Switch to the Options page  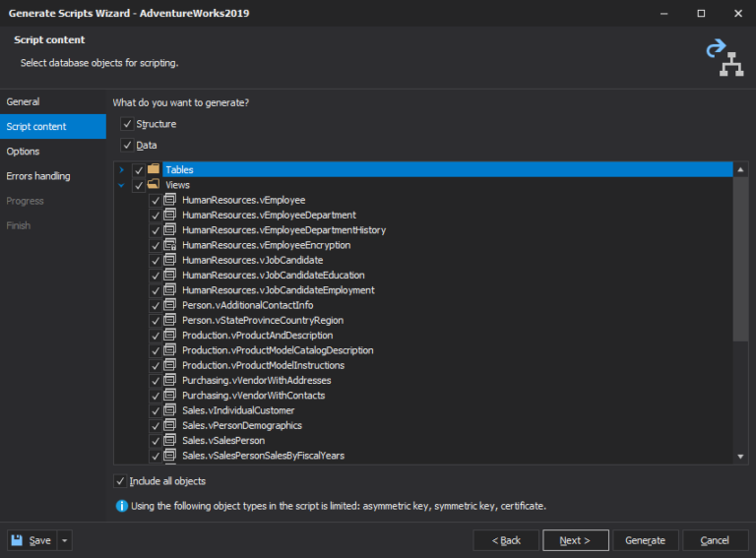tap(23, 152)
